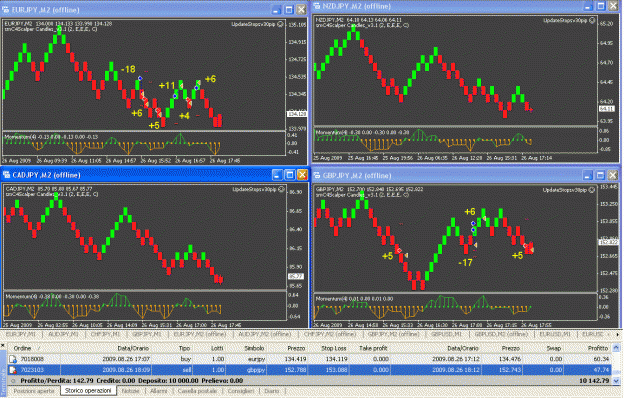Open the Diario terminal tab

click(271, 391)
